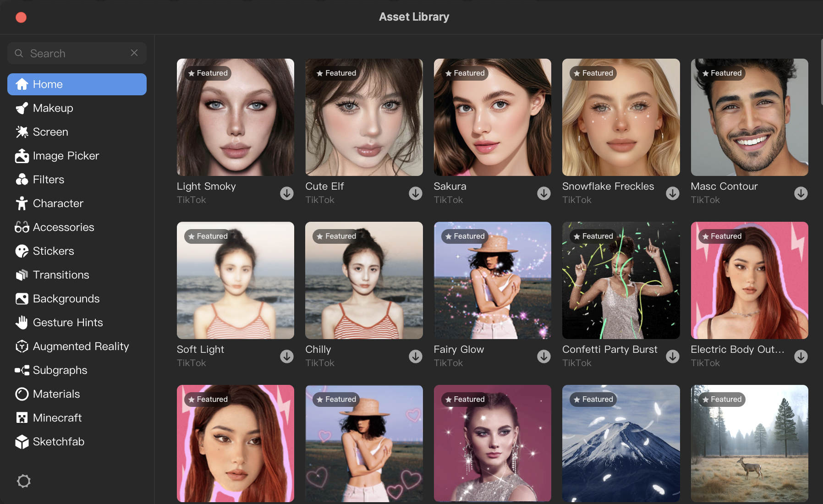The image size is (823, 504).
Task: Close the Asset Library window
Action: pyautogui.click(x=21, y=17)
